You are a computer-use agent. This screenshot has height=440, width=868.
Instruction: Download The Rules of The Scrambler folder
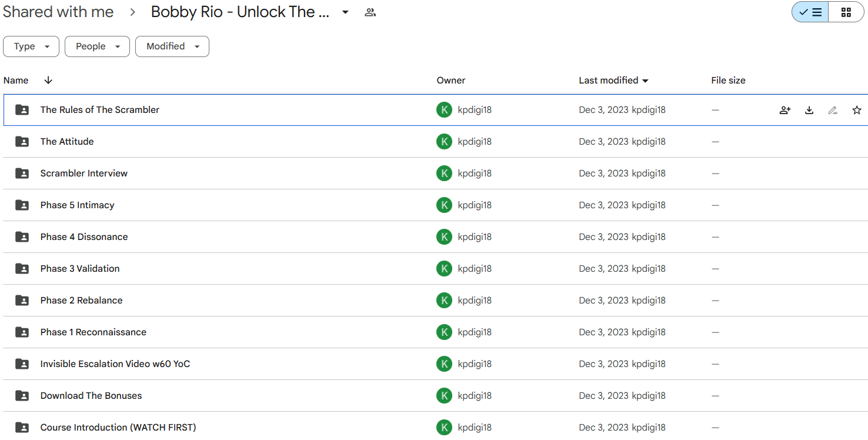[x=809, y=110]
